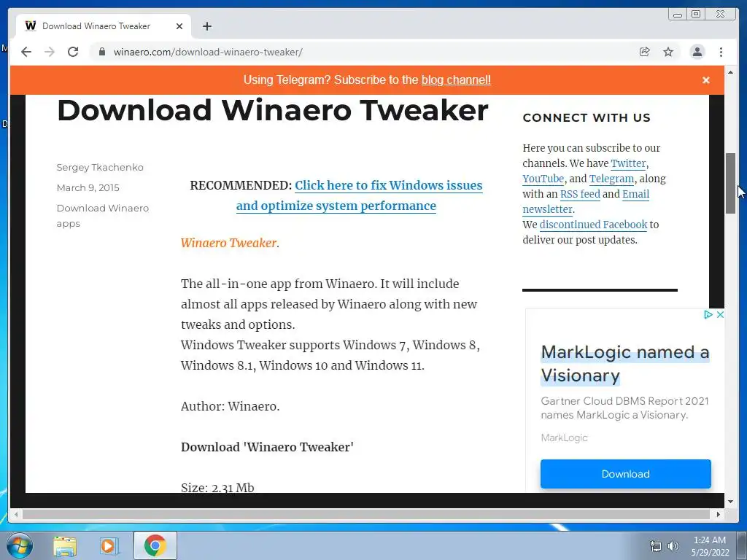Screen dimensions: 747x560
Task: Click the March 9, 2015 post date
Action: tap(88, 187)
